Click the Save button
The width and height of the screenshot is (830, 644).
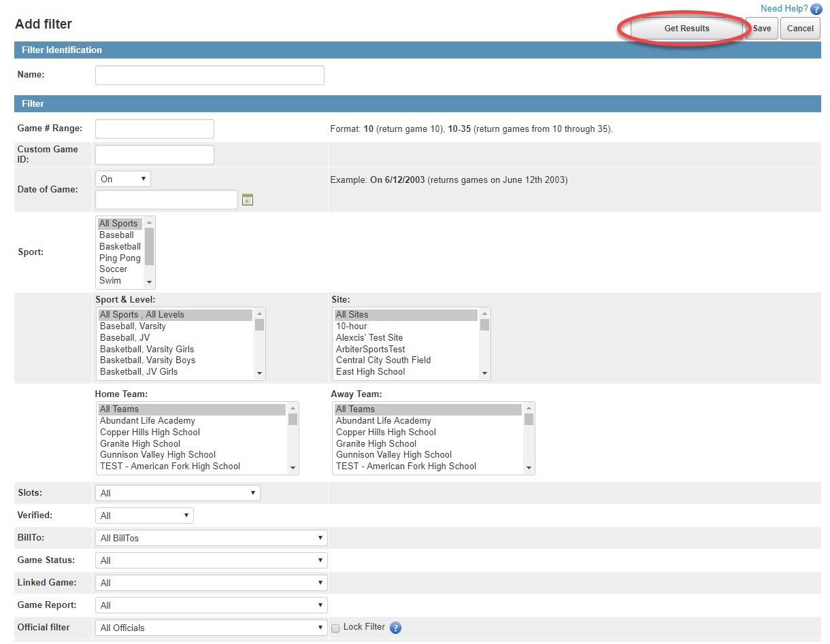pyautogui.click(x=762, y=29)
